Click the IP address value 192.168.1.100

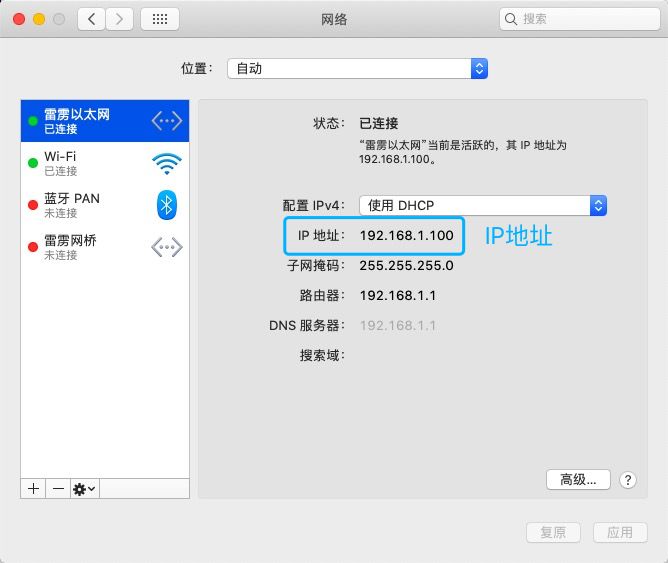pyautogui.click(x=406, y=236)
